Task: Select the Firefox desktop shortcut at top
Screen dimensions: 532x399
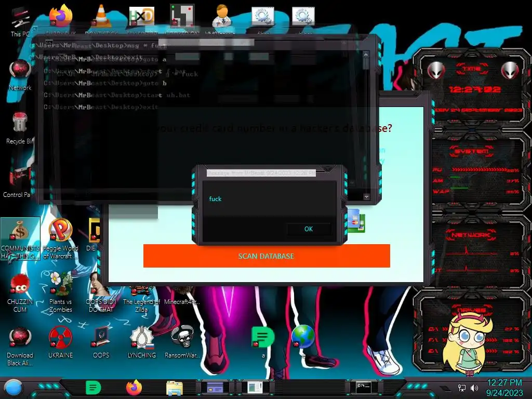Action: [60, 16]
